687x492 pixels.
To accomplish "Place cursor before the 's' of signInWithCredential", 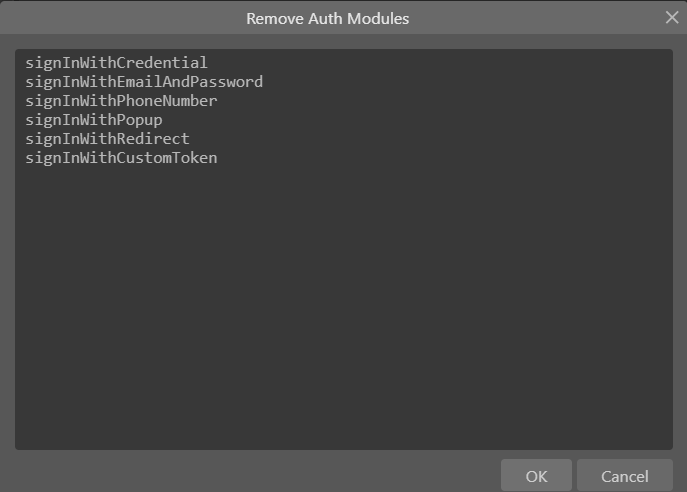I will (26, 63).
